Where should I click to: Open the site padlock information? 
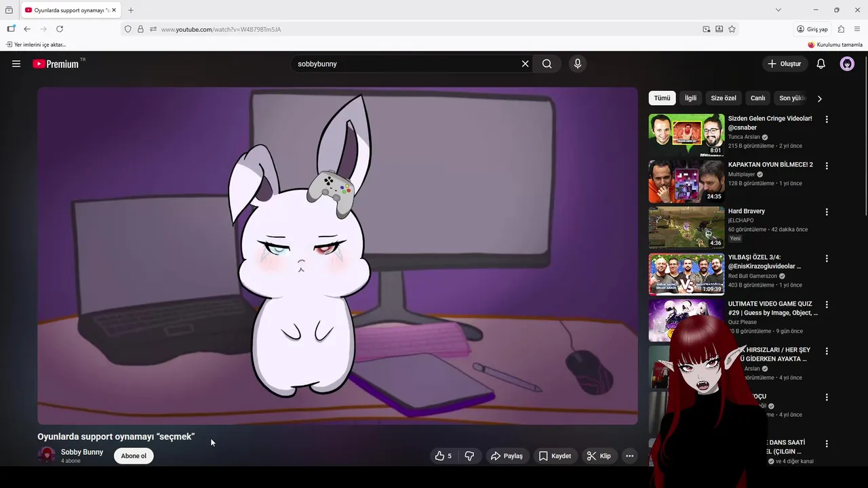(x=140, y=29)
